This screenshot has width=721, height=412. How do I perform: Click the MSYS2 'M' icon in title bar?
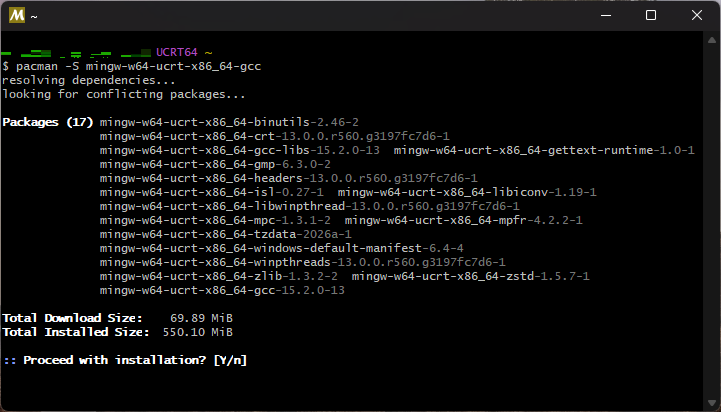point(17,15)
